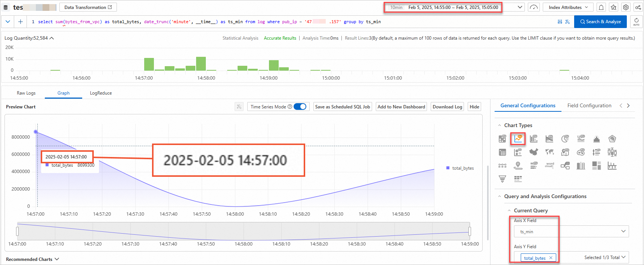Collapse the Chart Types section
Image resolution: width=644 pixels, height=265 pixels.
pos(500,125)
